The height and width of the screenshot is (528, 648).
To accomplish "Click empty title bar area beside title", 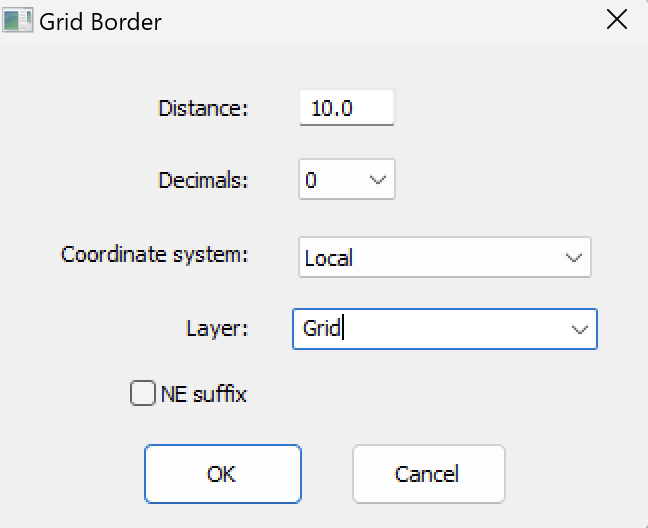I will (372, 21).
